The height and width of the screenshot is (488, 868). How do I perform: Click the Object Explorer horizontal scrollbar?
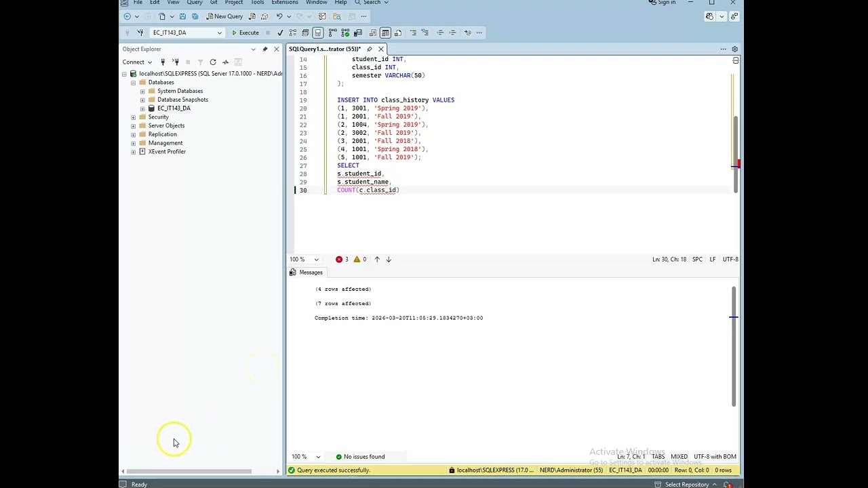click(189, 472)
